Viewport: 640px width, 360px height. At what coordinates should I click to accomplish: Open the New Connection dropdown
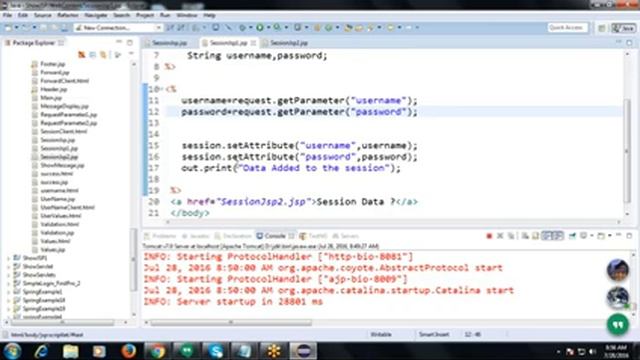[158, 28]
